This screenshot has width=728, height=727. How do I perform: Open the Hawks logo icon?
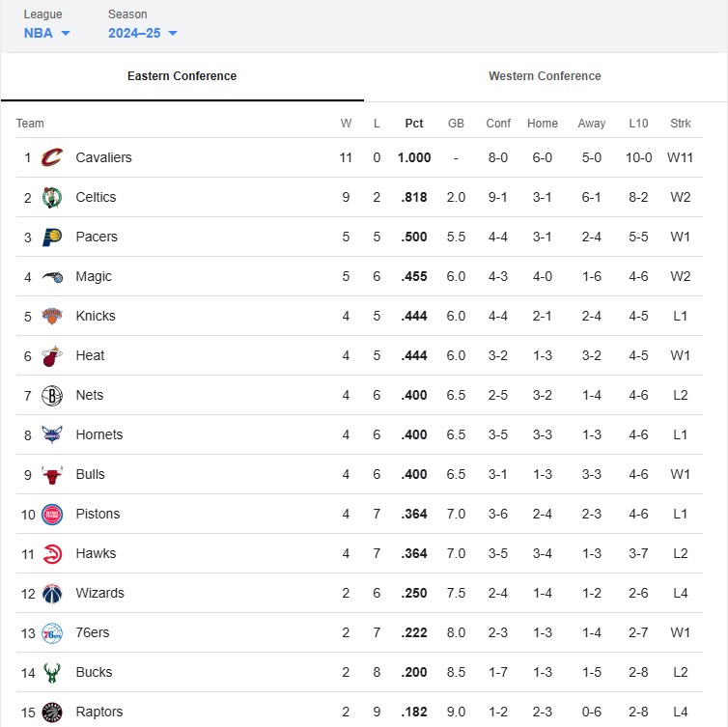pyautogui.click(x=52, y=554)
